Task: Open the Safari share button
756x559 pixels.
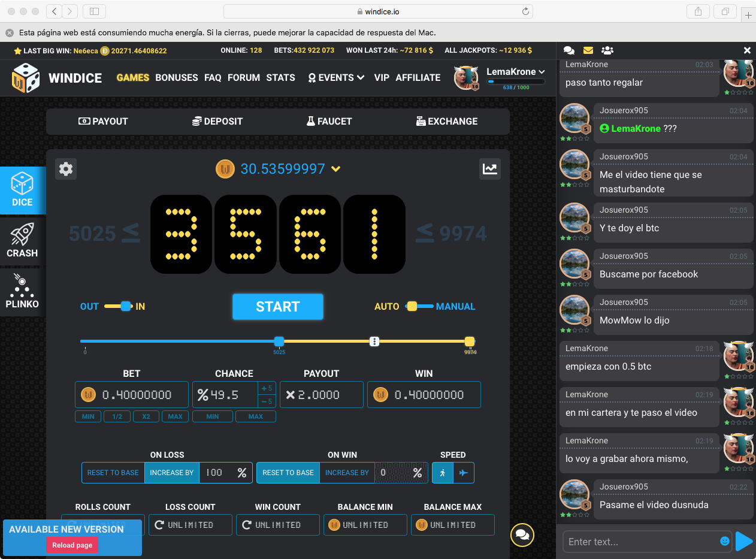Action: tap(698, 11)
